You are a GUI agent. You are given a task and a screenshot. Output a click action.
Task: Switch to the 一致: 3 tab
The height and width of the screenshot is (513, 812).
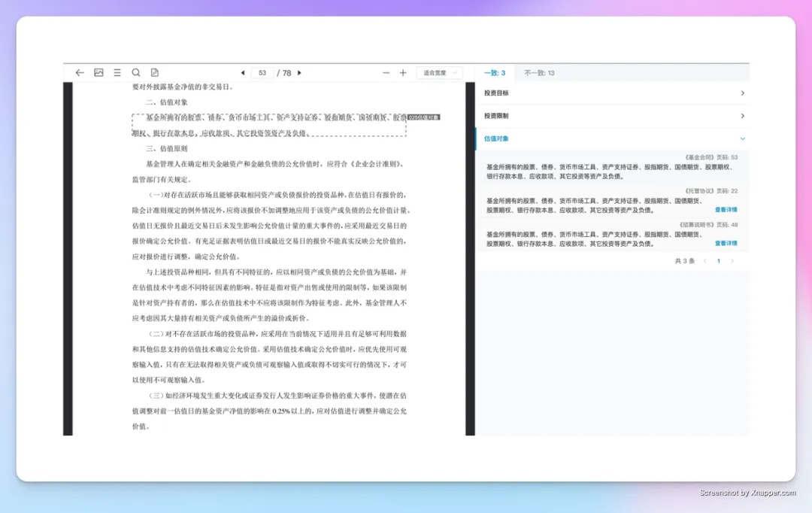coord(495,73)
